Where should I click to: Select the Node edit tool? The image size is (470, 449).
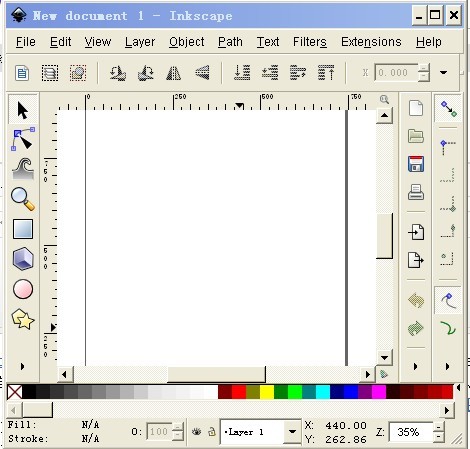point(23,139)
